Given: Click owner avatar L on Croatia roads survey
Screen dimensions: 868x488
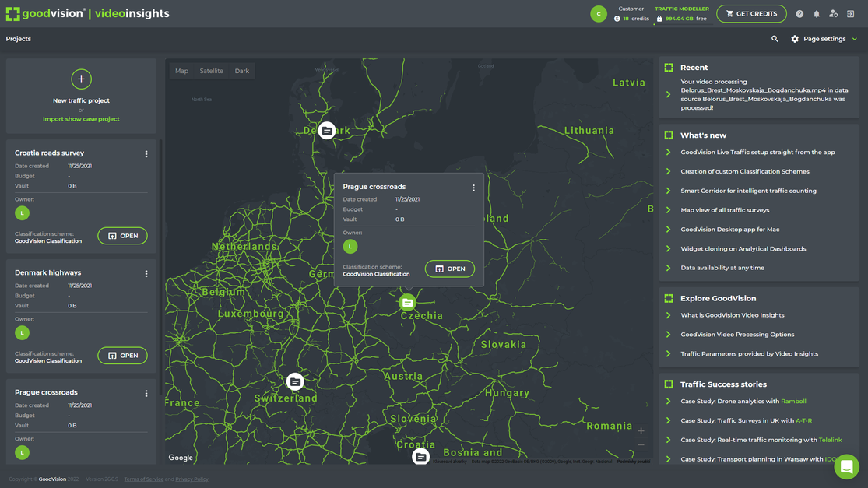Looking at the screenshot, I should click(22, 213).
